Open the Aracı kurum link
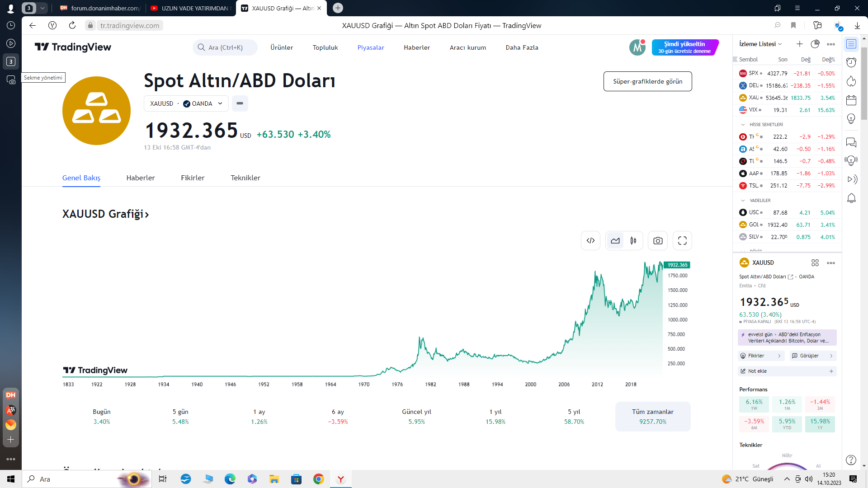The image size is (868, 488). (467, 47)
